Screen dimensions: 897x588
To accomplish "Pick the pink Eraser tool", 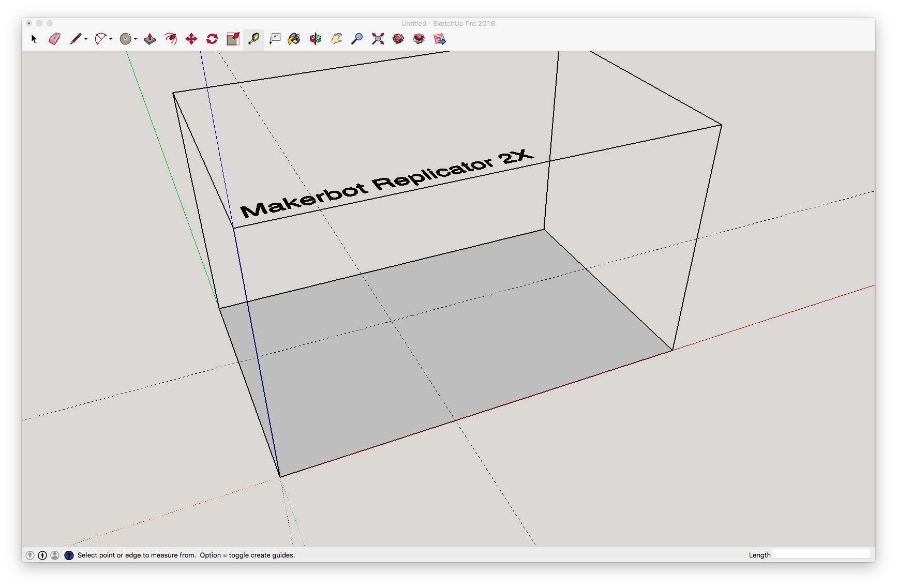I will point(54,39).
